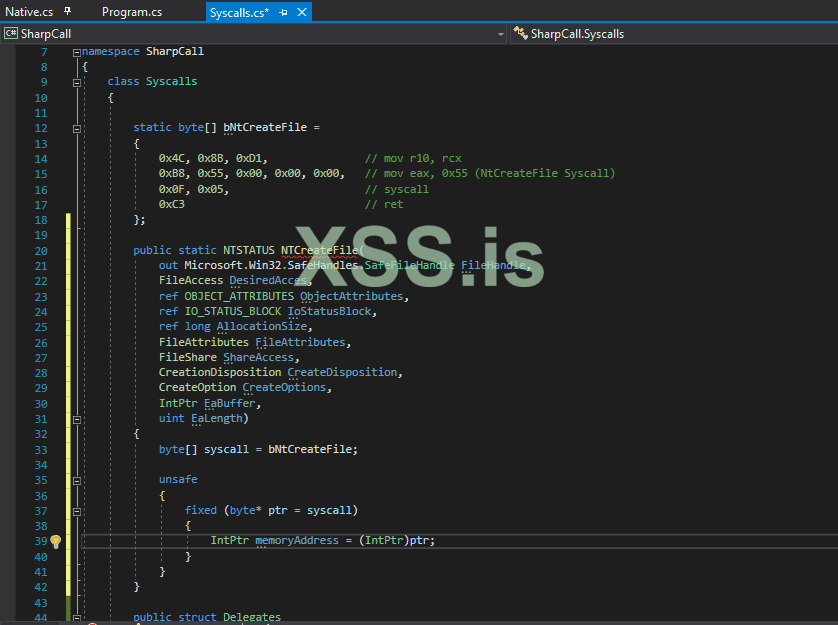
Task: Click the class icon beside SharpCall.Syscalls
Action: pyautogui.click(x=520, y=33)
